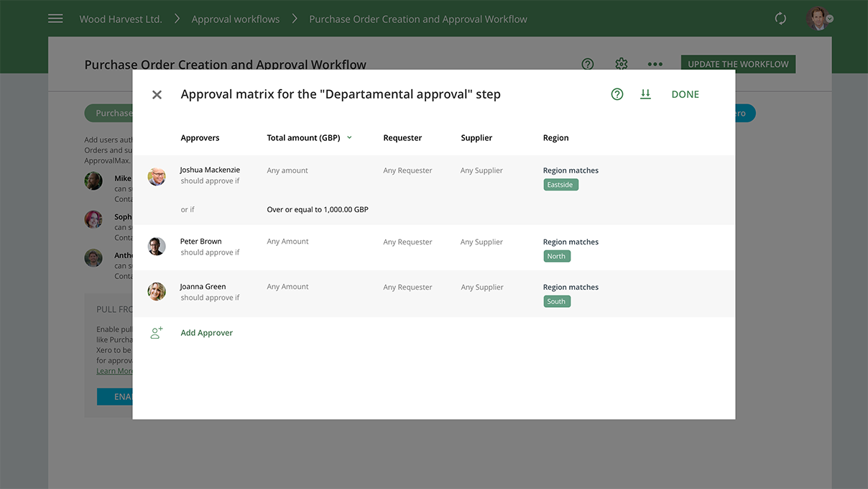868x489 pixels.
Task: Click the Add Approver text link
Action: [x=206, y=332]
